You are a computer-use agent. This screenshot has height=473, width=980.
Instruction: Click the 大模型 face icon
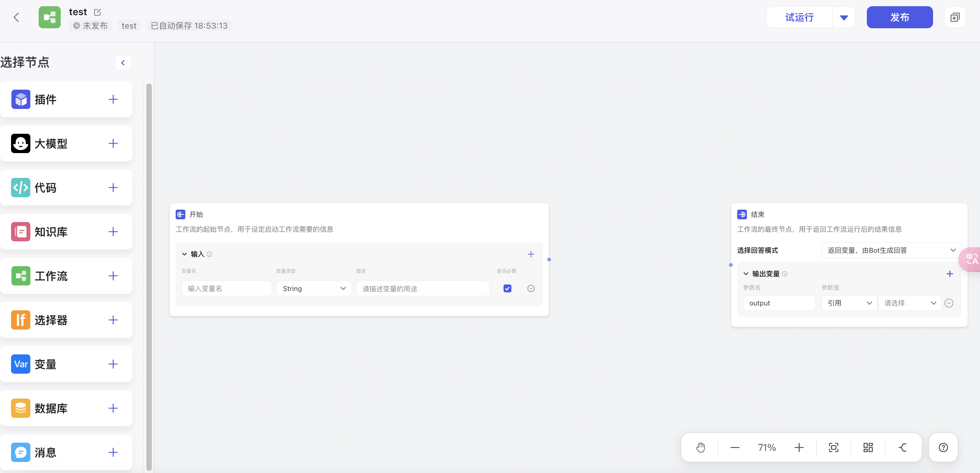click(x=21, y=143)
